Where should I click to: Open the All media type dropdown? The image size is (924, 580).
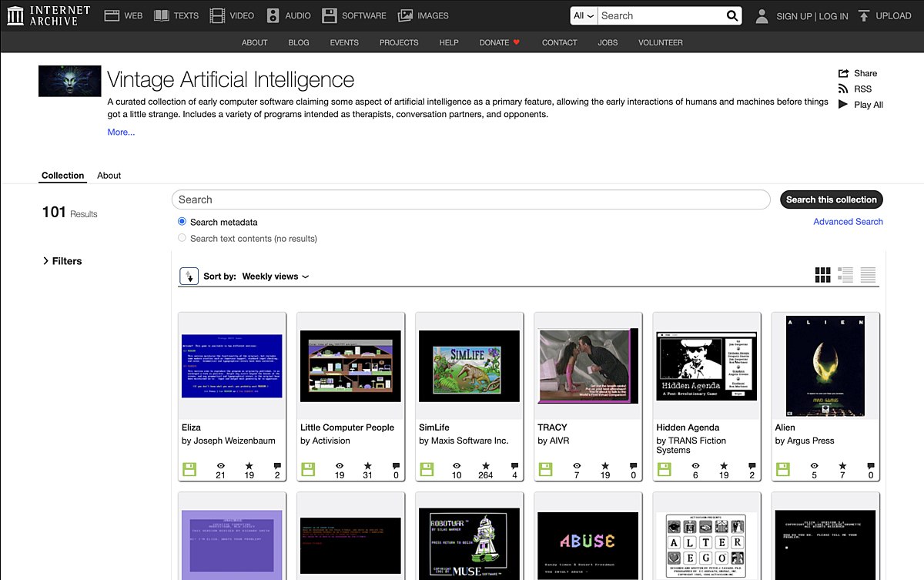point(584,15)
